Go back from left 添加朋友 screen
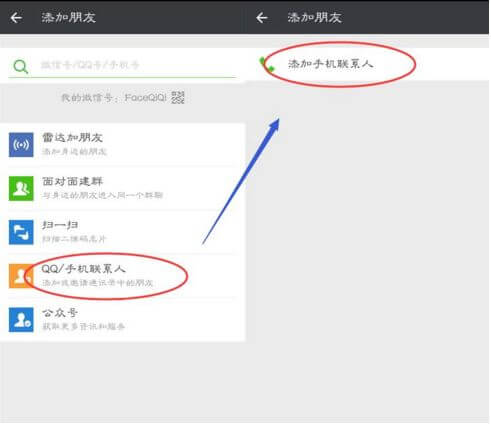The image size is (491, 425). click(16, 17)
